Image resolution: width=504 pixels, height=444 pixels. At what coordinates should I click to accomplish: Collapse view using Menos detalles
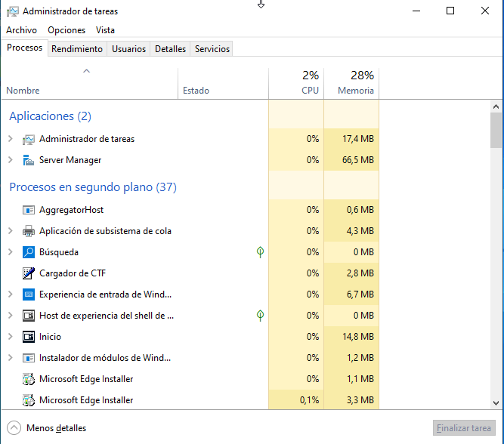(x=48, y=428)
